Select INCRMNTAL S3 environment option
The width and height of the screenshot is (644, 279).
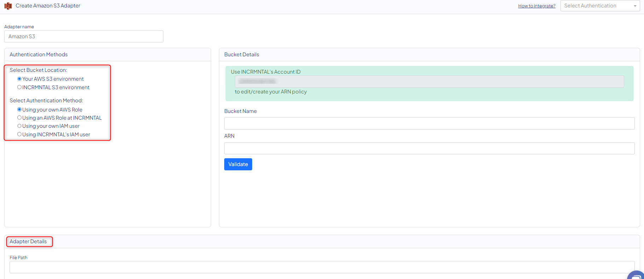(x=19, y=87)
